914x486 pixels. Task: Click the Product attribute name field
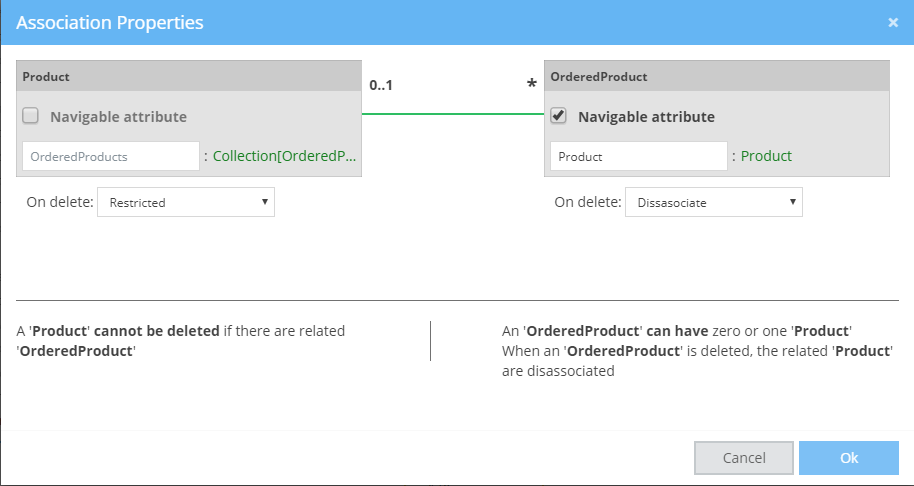638,156
